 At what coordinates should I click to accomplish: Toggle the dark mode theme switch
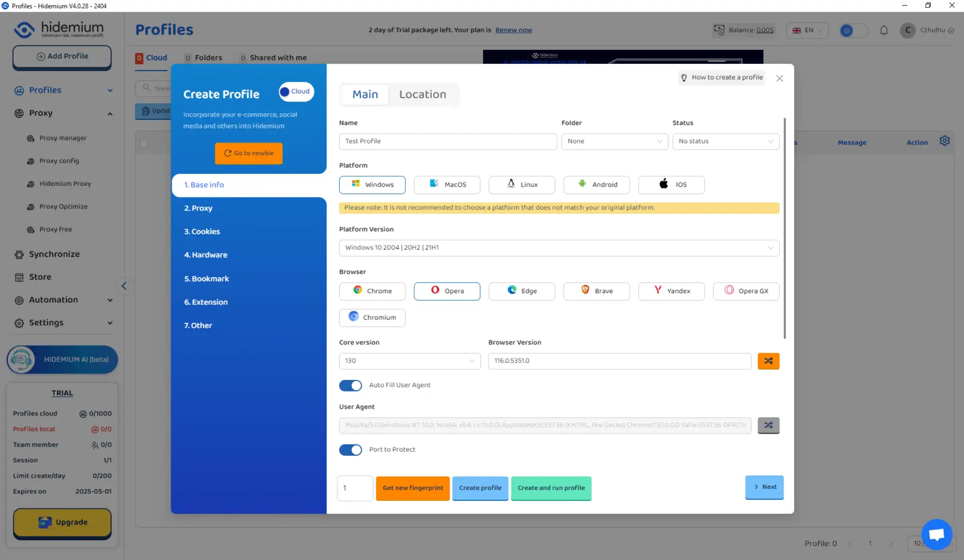tap(854, 30)
